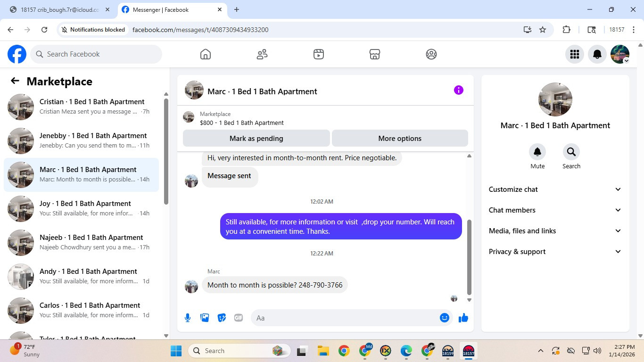Reload the page in browser toolbar
644x362 pixels.
44,30
